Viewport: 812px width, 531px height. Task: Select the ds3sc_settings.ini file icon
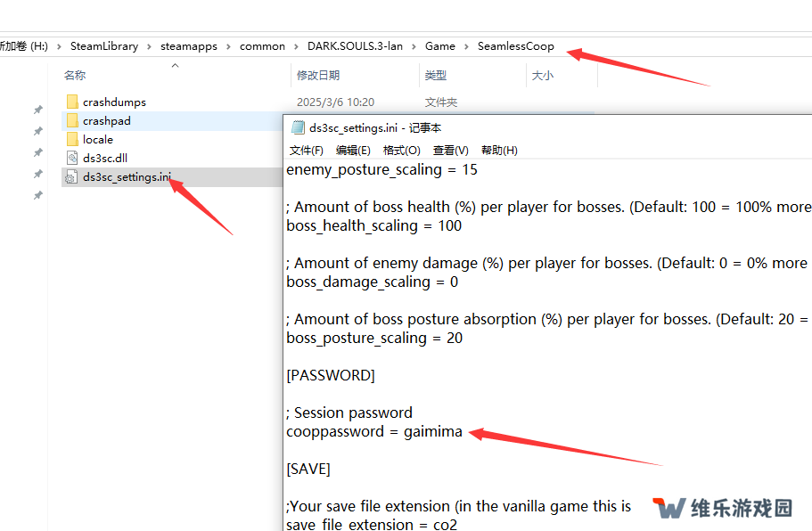(71, 177)
